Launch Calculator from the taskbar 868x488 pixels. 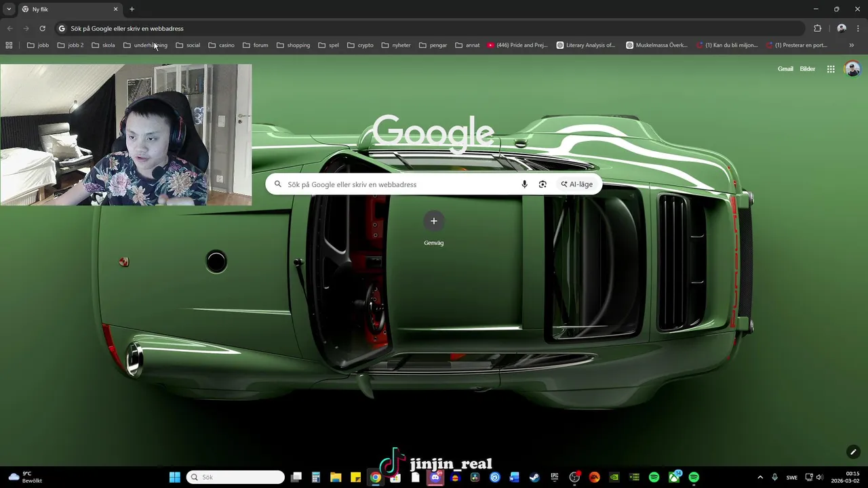[316, 477]
